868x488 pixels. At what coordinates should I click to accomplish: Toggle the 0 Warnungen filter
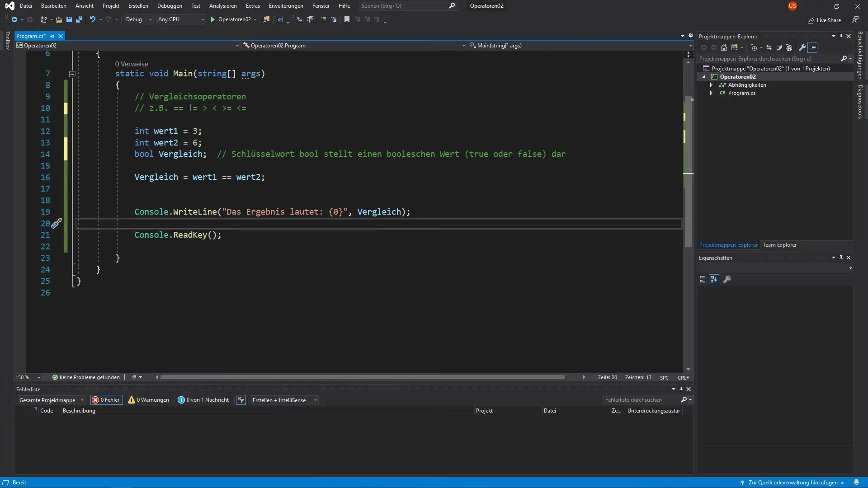[x=149, y=400]
